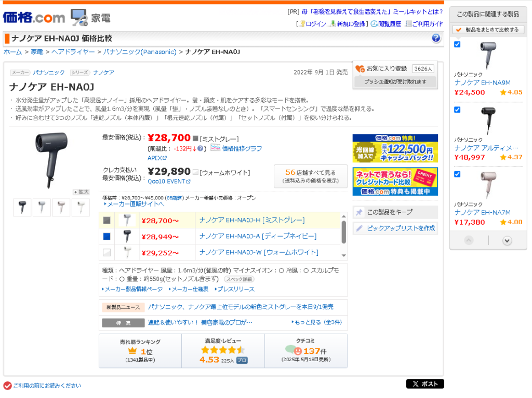Viewport: 532px width, 398px height.
Task: Click the 閲覧履歴 clock icon
Action: [374, 24]
